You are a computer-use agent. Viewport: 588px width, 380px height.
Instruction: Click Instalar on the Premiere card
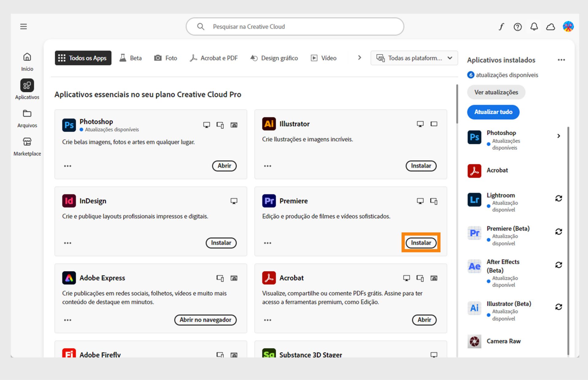tap(421, 243)
